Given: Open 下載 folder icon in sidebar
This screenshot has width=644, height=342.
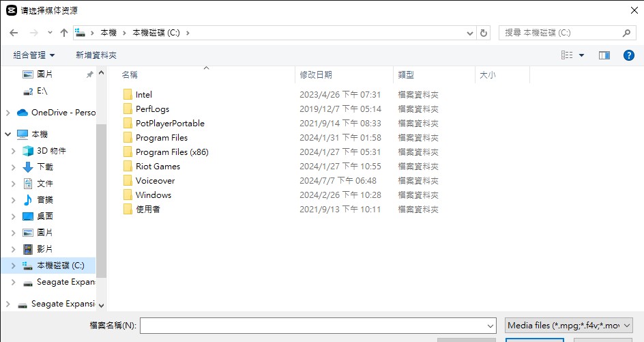Looking at the screenshot, I should pos(28,167).
